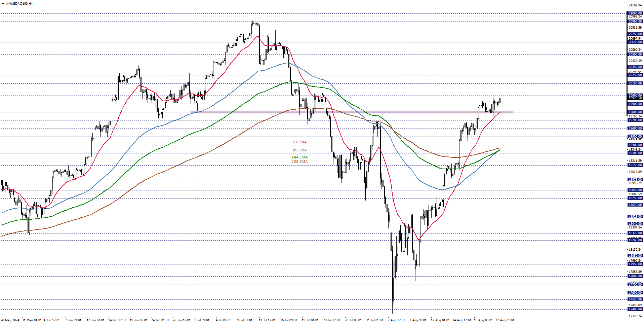Click the 19700.00 level price tag

tap(635, 120)
